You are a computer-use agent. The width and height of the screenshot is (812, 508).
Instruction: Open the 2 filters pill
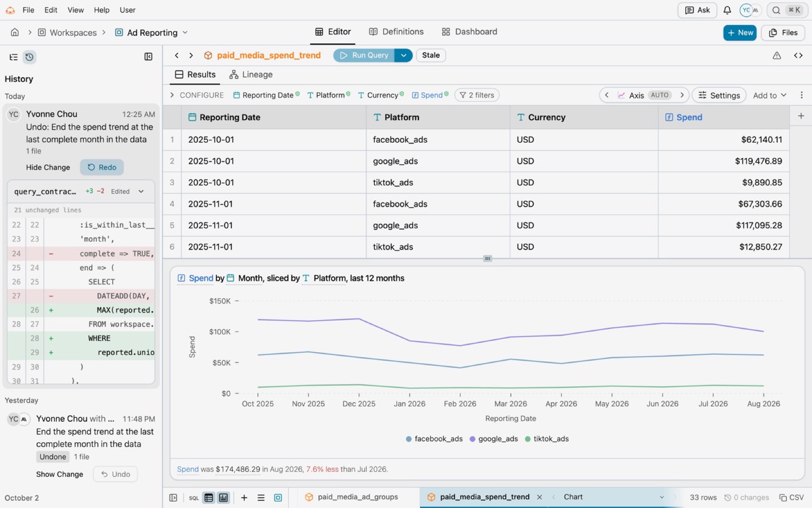tap(477, 95)
